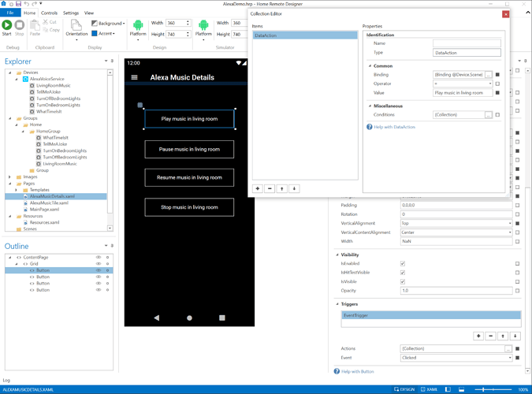Click the Accent color swatch
Image resolution: width=532 pixels, height=394 pixels.
coord(95,33)
